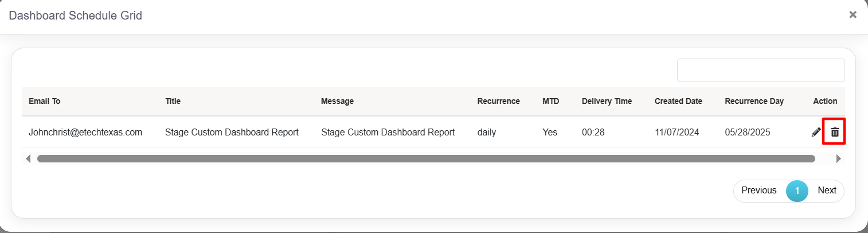Sort by the MTD column header
This screenshot has height=233, width=868.
(550, 101)
